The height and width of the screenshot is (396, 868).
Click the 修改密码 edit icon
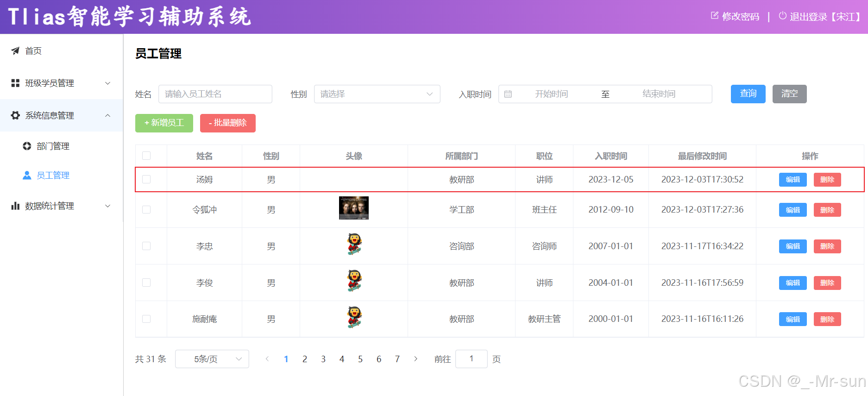(715, 16)
